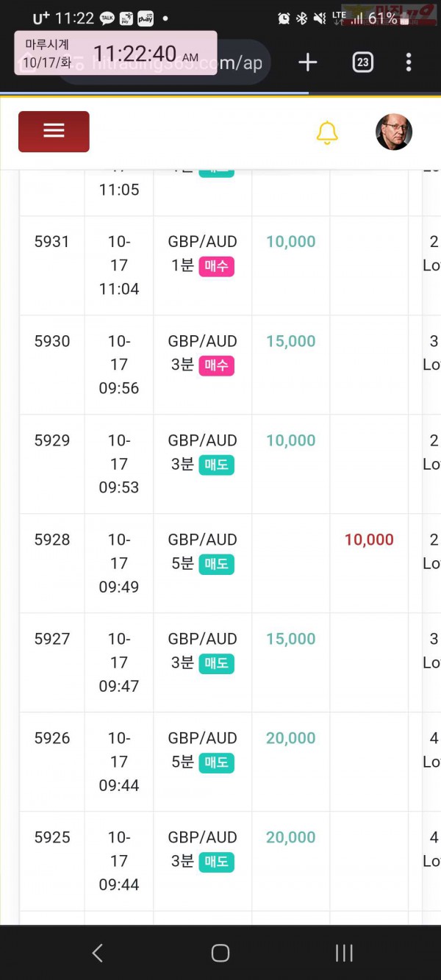
Task: Open the user profile avatar
Action: [394, 132]
